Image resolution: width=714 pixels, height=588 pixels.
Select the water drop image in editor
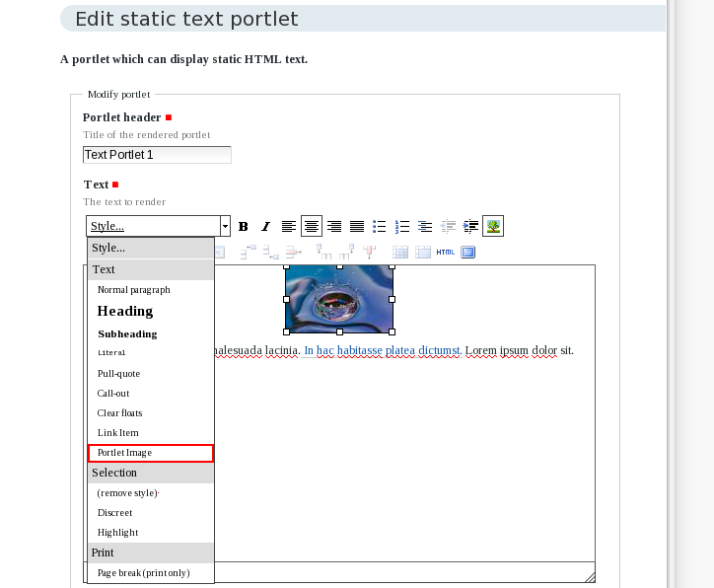click(x=339, y=299)
